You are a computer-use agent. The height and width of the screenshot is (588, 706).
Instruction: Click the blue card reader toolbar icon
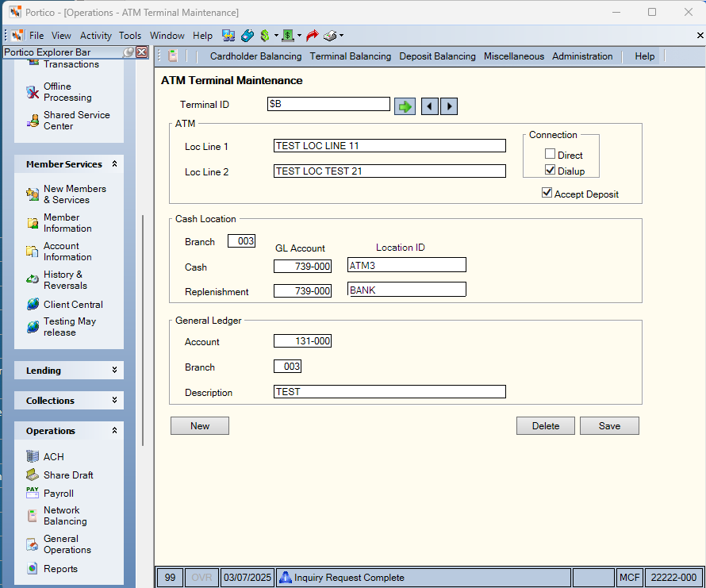247,35
